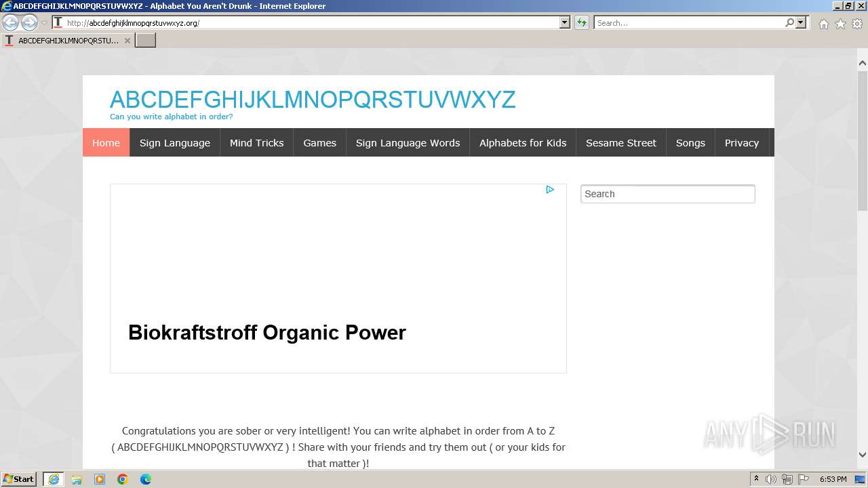Click the site favicon in address bar
Viewport: 868px width, 488px height.
58,22
